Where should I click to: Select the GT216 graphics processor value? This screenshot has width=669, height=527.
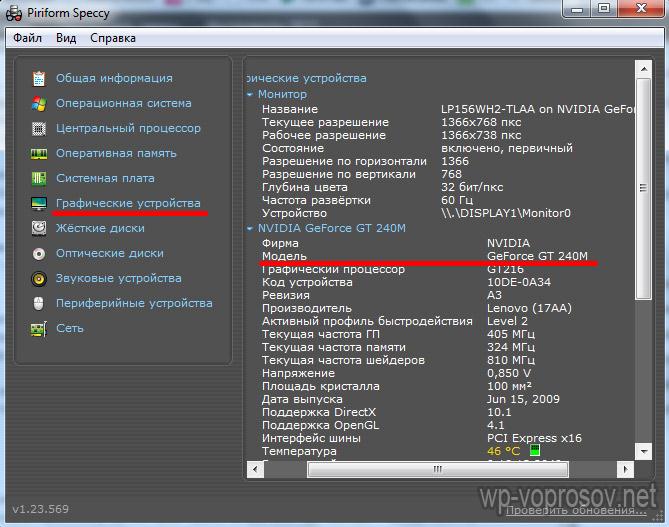coord(505,269)
